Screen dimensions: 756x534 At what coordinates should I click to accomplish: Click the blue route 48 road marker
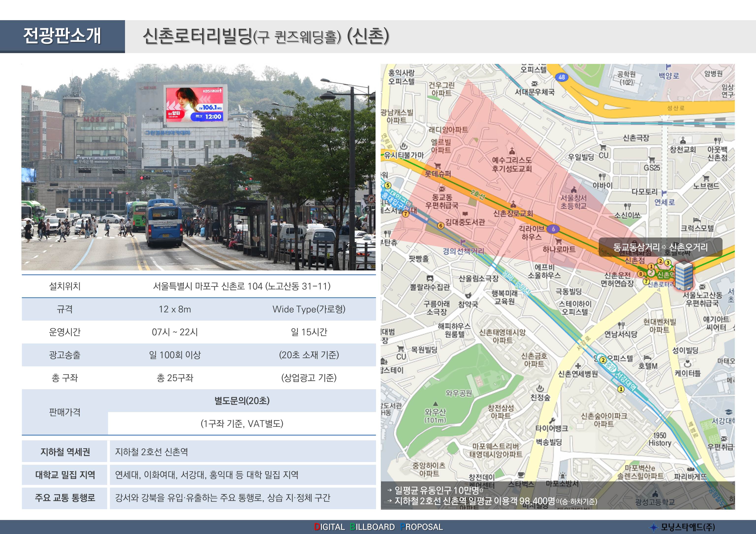[561, 77]
